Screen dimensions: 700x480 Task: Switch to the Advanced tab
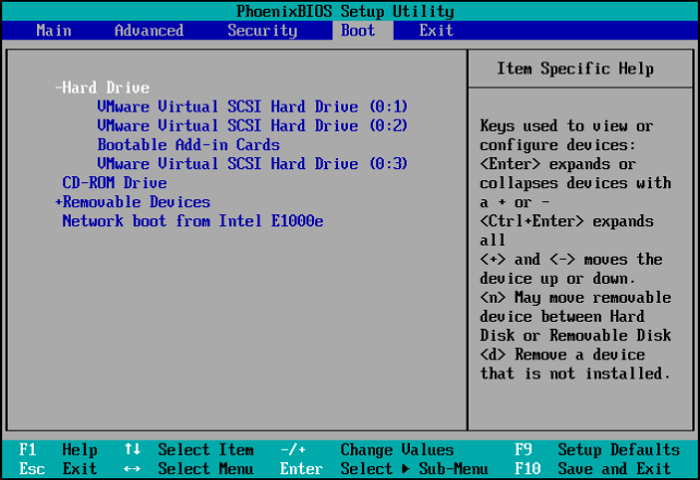coord(149,30)
